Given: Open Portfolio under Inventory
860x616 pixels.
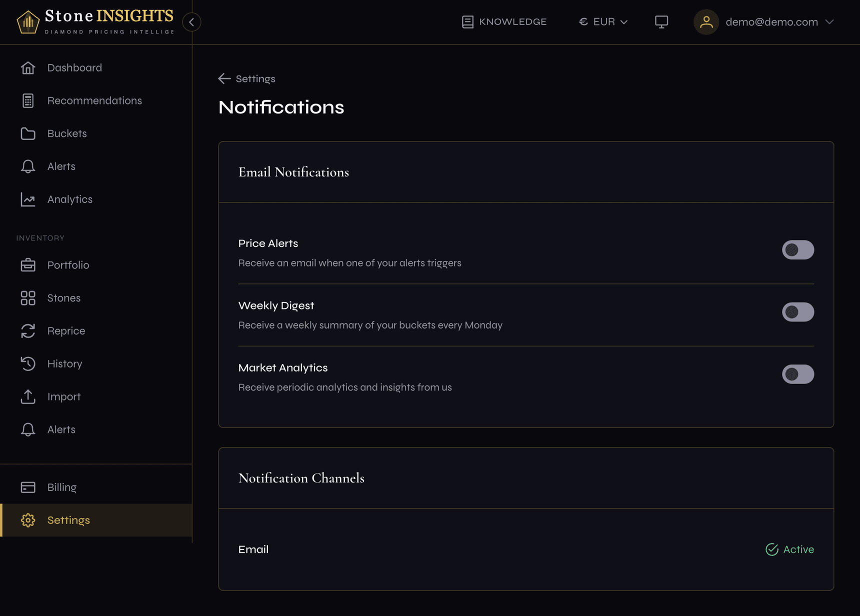Looking at the screenshot, I should (68, 265).
